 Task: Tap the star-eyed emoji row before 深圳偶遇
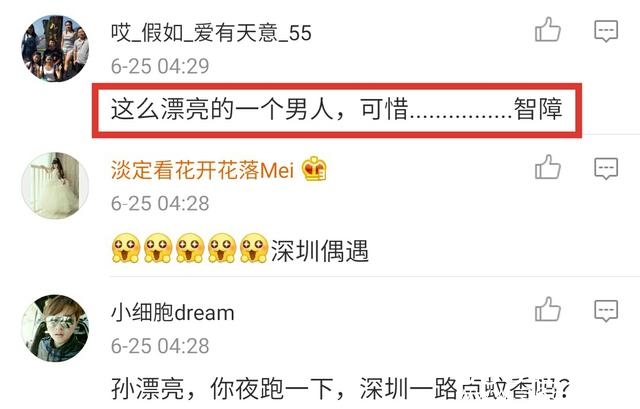189,248
